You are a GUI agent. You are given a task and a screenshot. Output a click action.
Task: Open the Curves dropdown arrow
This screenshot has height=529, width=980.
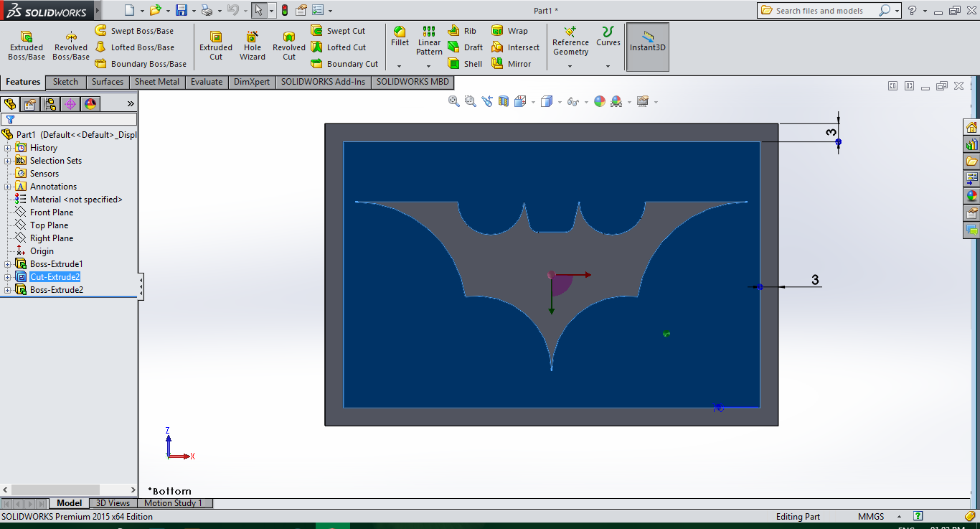click(x=608, y=66)
